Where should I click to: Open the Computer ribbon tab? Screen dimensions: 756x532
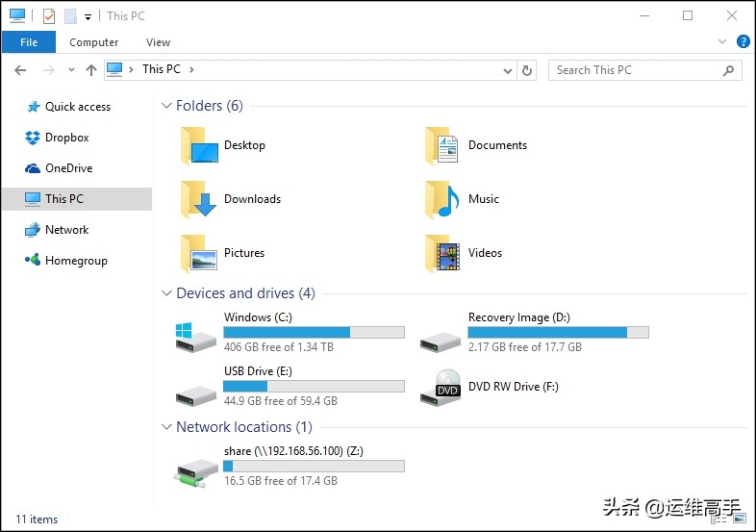point(93,42)
